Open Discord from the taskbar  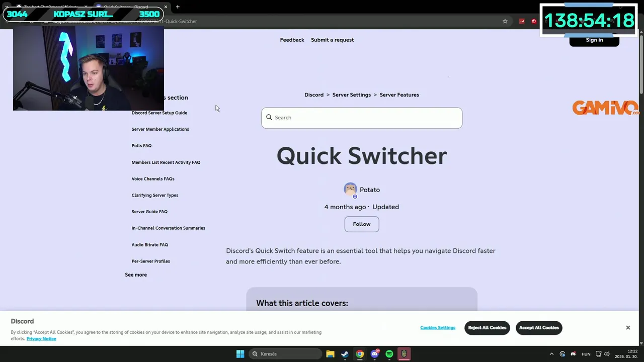tap(374, 354)
